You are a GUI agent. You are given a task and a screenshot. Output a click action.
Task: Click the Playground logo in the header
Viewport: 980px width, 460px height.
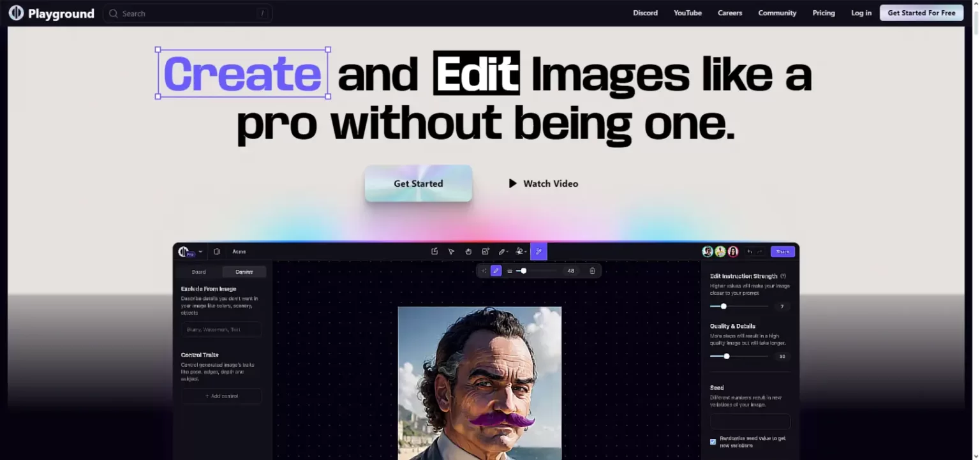51,13
